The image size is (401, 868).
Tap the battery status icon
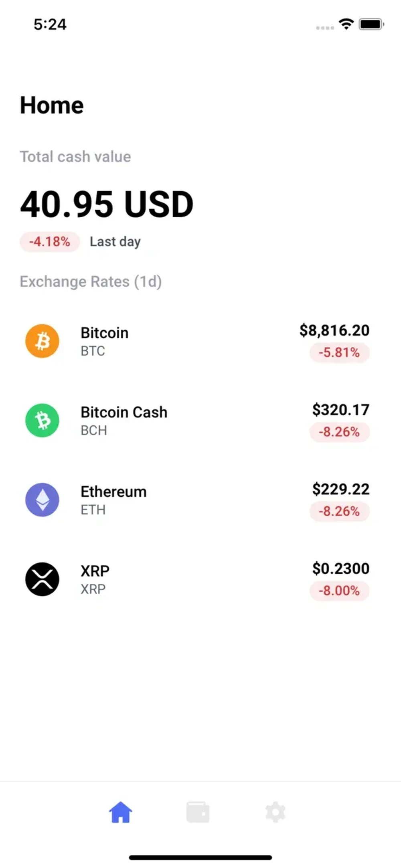pyautogui.click(x=371, y=24)
